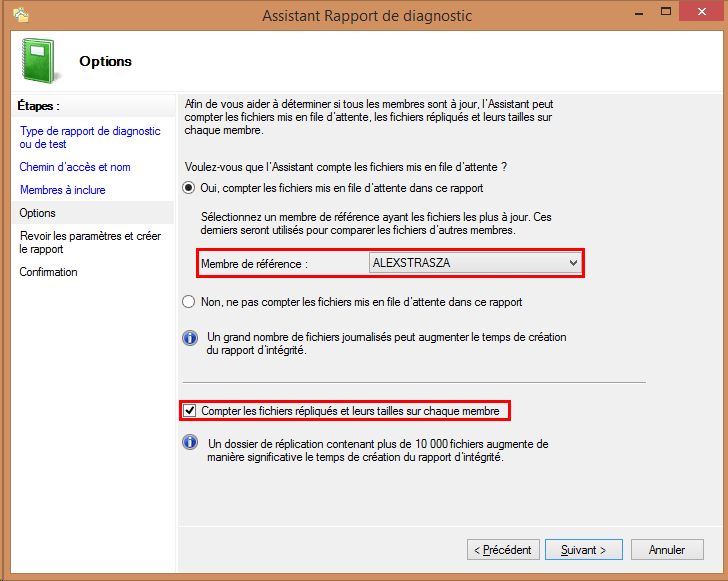Uncheck 'Compter les fichiers répliqués' checkbox
The image size is (728, 581).
pos(190,410)
